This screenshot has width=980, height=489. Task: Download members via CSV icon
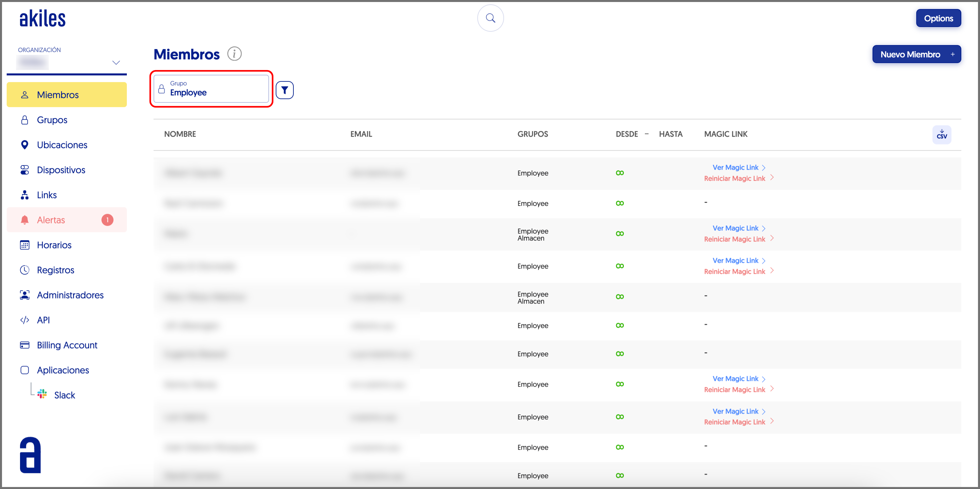tap(941, 135)
